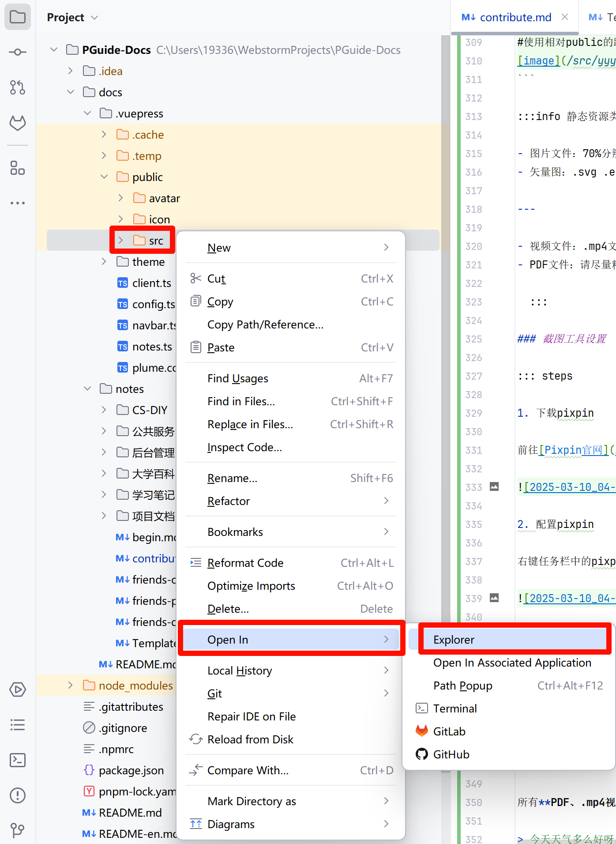Expand the .idea folder
The height and width of the screenshot is (844, 616).
[x=71, y=71]
